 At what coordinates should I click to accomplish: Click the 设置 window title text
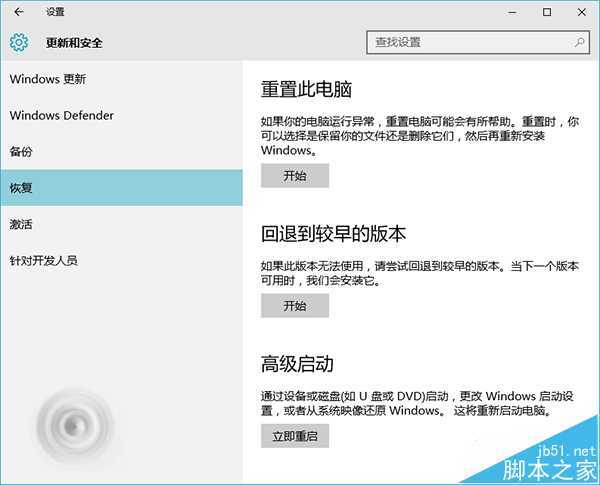coord(55,12)
